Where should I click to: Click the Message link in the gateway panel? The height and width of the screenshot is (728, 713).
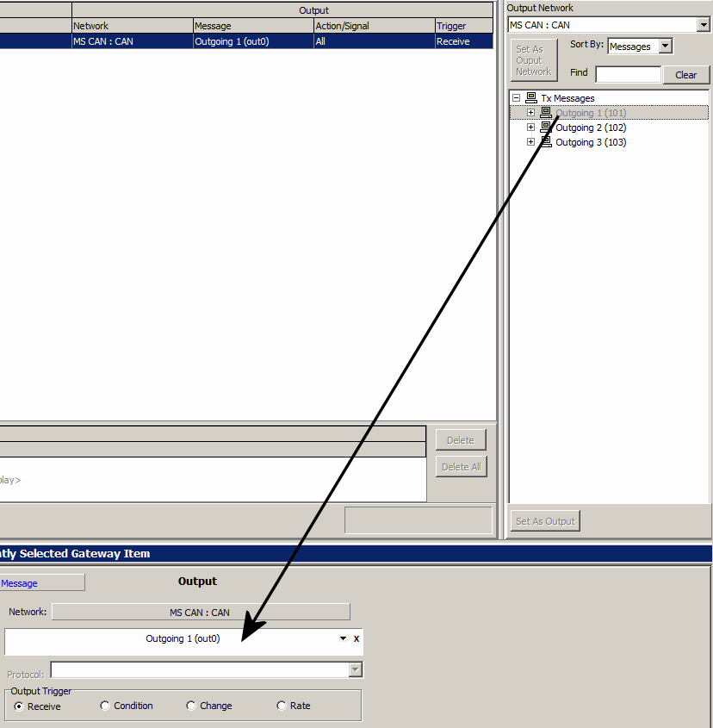click(19, 583)
